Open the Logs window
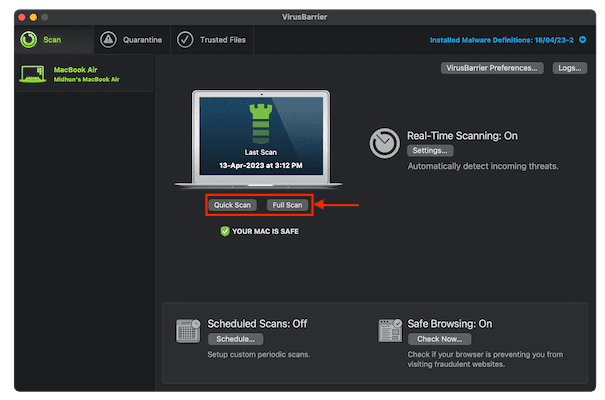 tap(570, 68)
